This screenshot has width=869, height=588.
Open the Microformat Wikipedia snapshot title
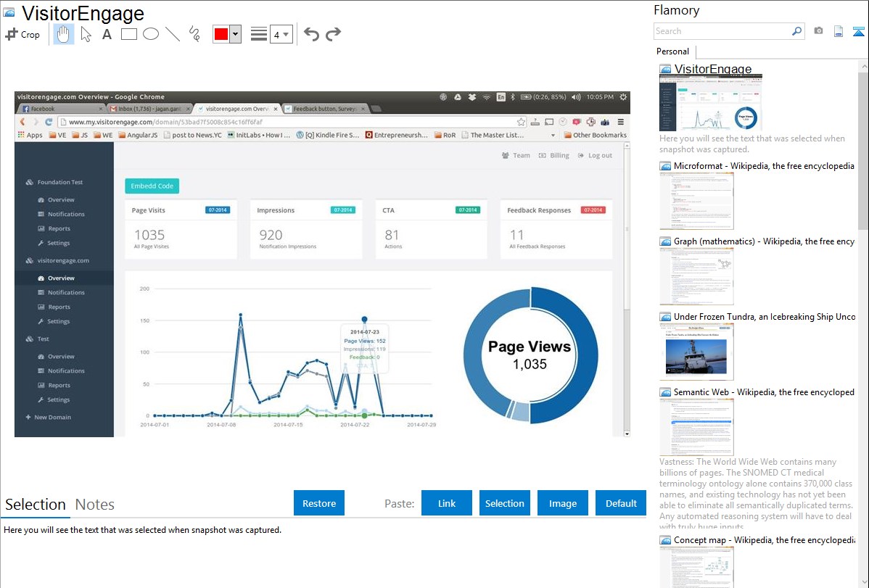pyautogui.click(x=764, y=166)
